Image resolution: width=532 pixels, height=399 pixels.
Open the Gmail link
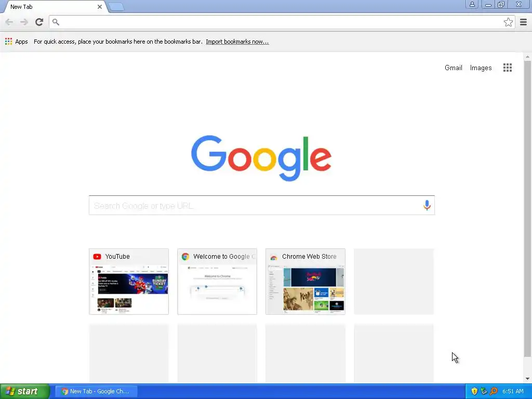[453, 68]
